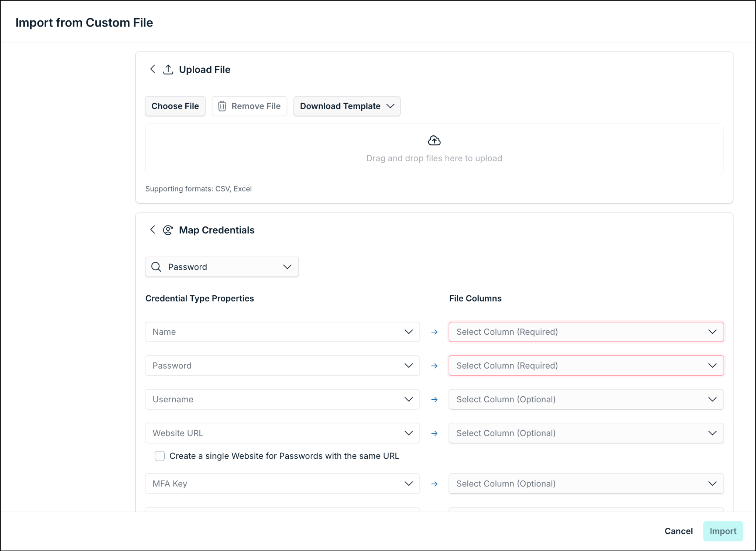Click the upload arrow icon beside Upload File
Image resolution: width=756 pixels, height=551 pixels.
coord(168,69)
